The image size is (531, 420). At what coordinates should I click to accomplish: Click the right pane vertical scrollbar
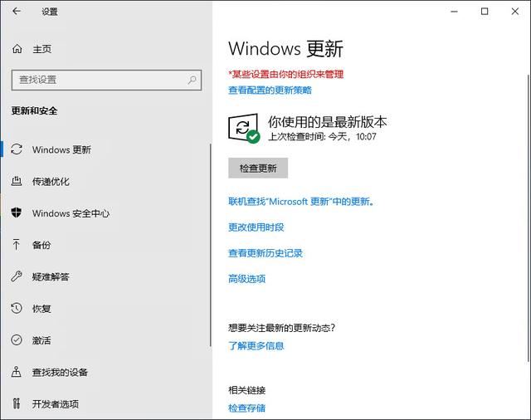529,218
